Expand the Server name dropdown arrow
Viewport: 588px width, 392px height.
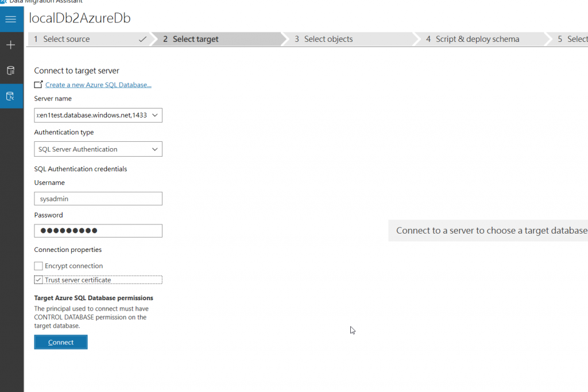click(154, 115)
